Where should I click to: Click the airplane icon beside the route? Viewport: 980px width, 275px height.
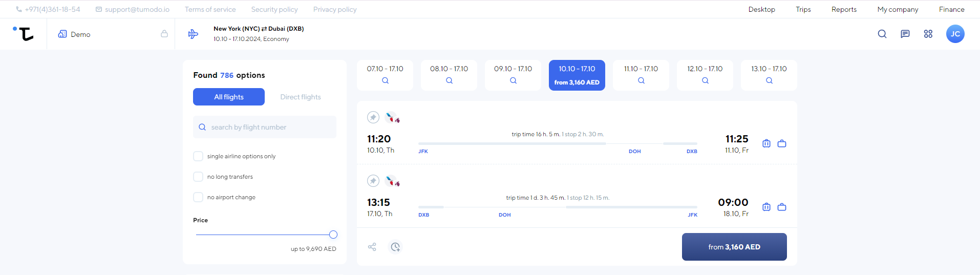193,34
